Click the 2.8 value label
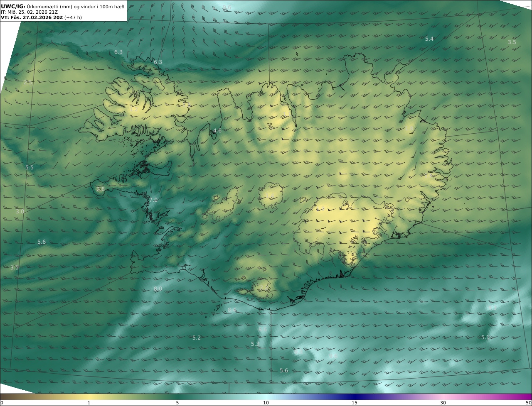532x406 pixels. (101, 189)
